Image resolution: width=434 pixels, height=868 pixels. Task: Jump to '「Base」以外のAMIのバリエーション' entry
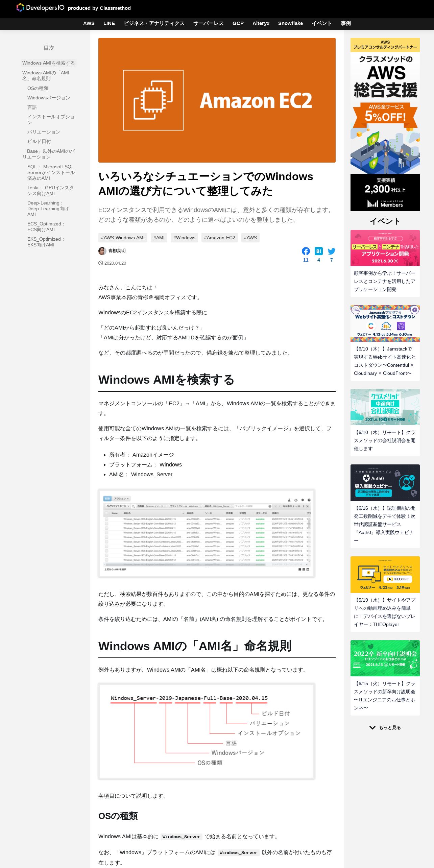pos(49,154)
